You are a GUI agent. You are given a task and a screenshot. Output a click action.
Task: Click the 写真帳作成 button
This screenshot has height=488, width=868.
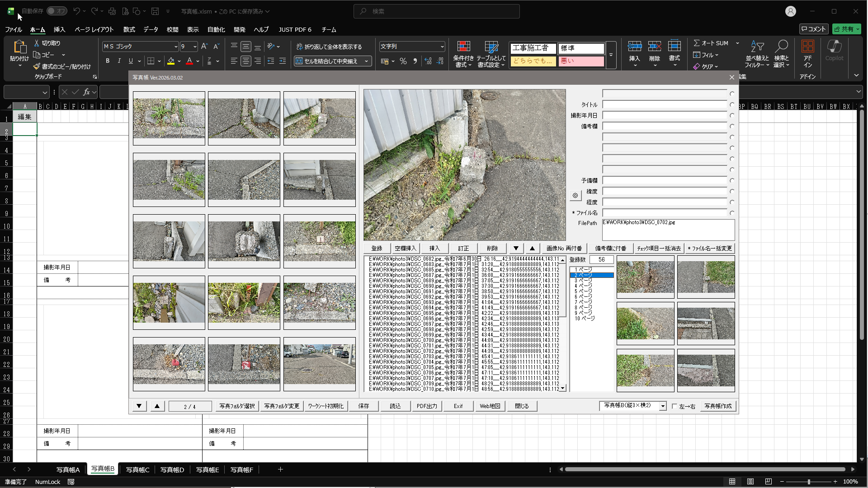pyautogui.click(x=718, y=406)
